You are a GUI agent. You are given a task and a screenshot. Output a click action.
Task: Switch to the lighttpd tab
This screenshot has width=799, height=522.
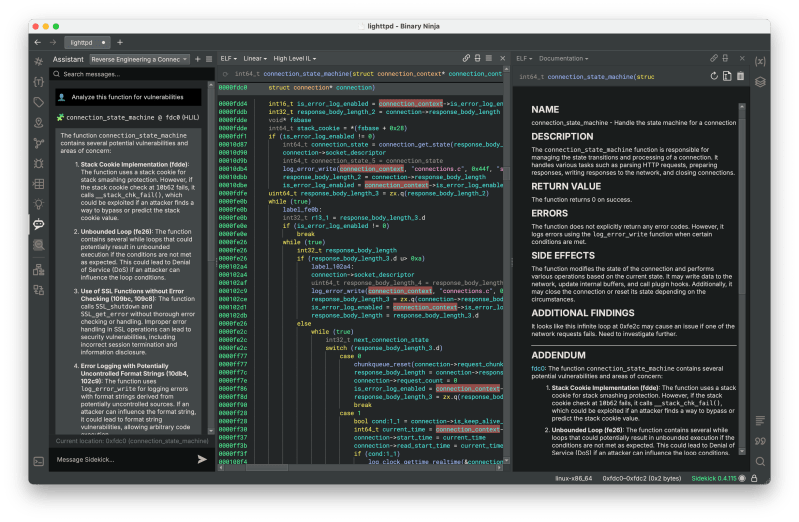click(88, 43)
